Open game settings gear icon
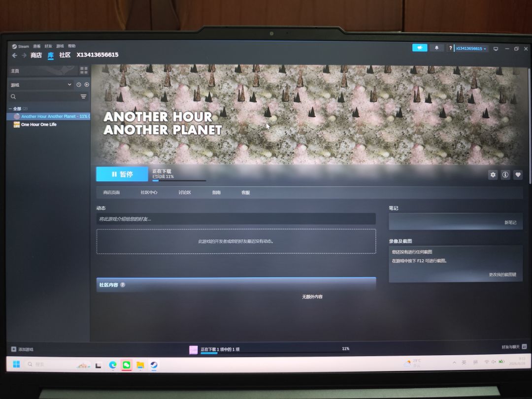This screenshot has width=532, height=399. click(x=493, y=175)
